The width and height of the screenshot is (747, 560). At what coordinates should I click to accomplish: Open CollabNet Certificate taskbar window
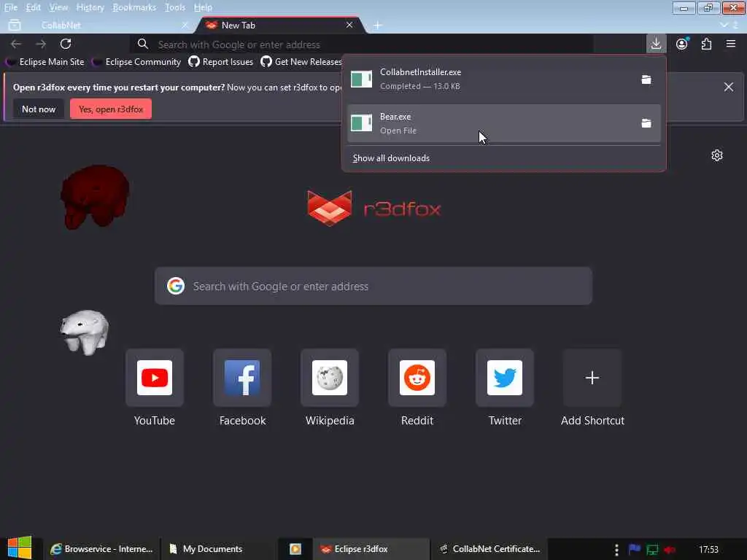click(x=490, y=549)
